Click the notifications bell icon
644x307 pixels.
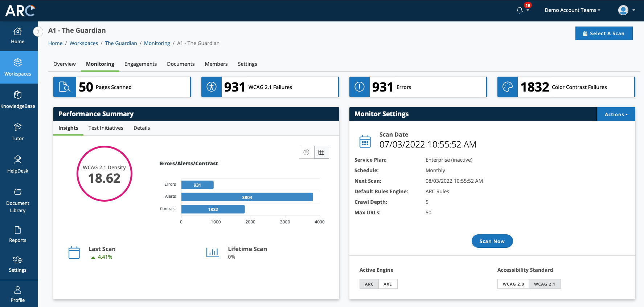pyautogui.click(x=520, y=10)
